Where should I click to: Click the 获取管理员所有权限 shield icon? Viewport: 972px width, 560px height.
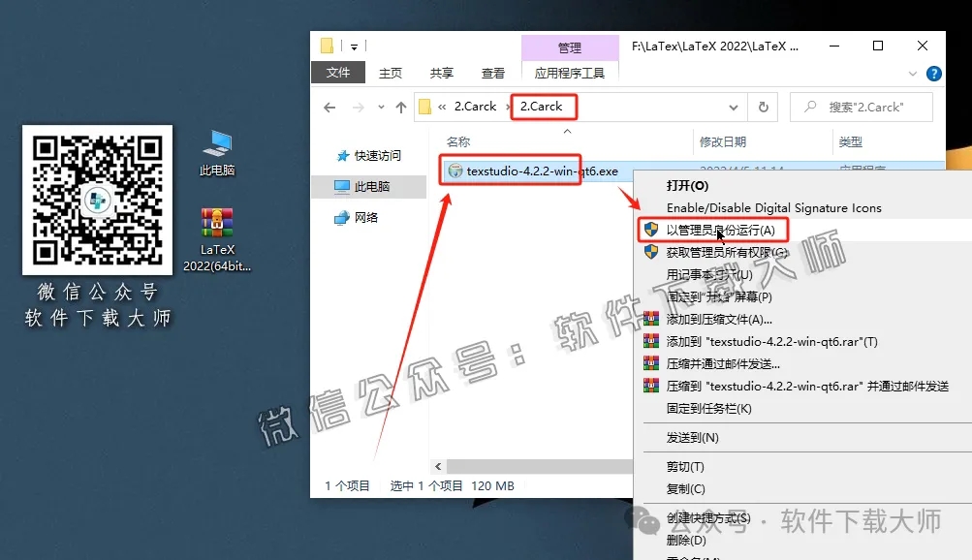click(650, 253)
